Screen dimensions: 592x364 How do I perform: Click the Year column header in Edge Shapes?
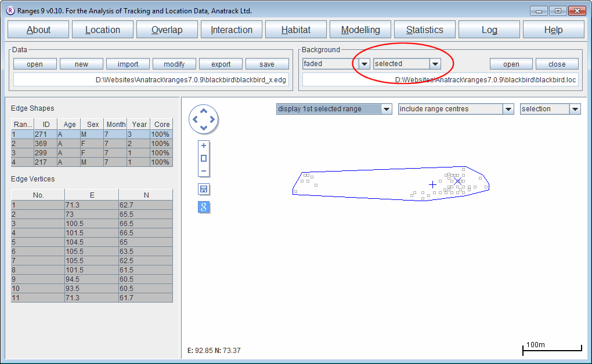(x=139, y=124)
